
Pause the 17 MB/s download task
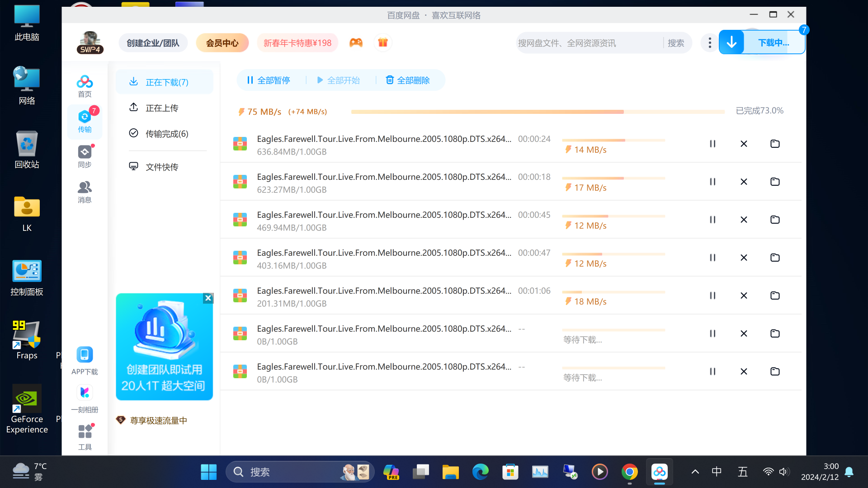point(712,182)
